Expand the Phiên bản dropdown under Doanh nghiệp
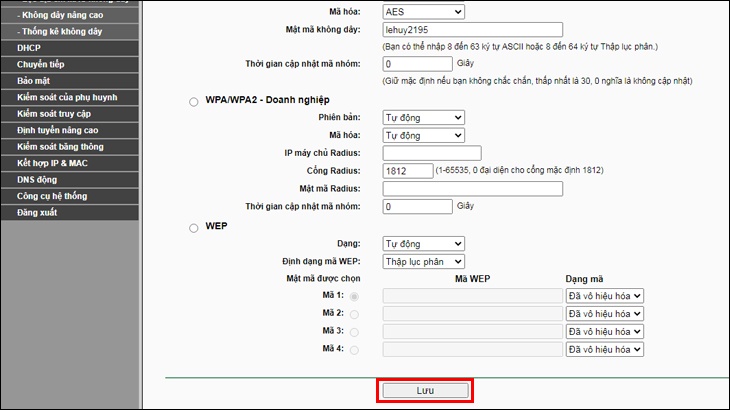 [x=424, y=118]
